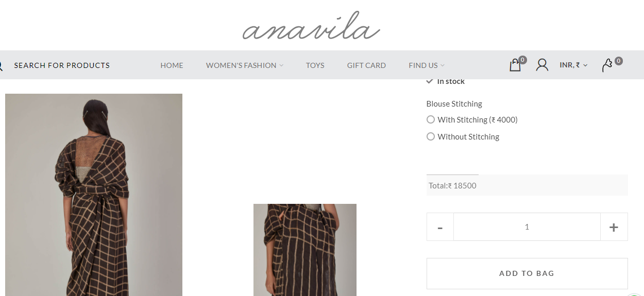Open the user account icon
Image resolution: width=644 pixels, height=296 pixels.
[x=542, y=65]
